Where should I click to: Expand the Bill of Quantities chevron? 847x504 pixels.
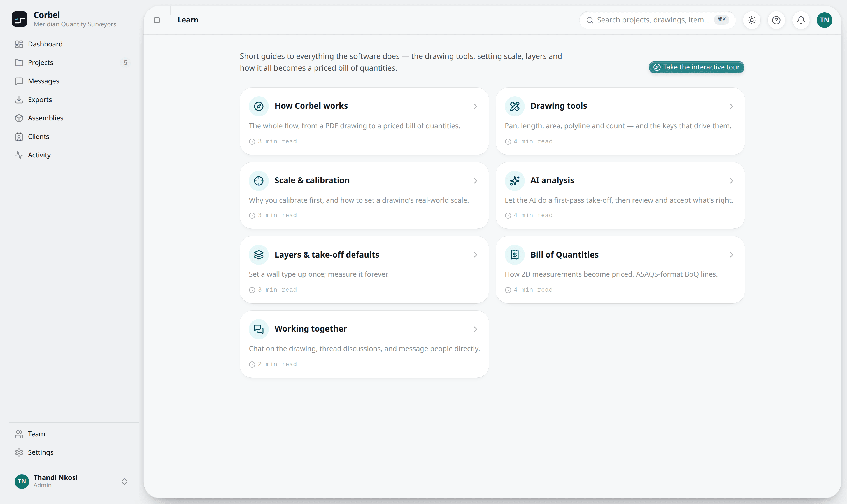coord(731,255)
